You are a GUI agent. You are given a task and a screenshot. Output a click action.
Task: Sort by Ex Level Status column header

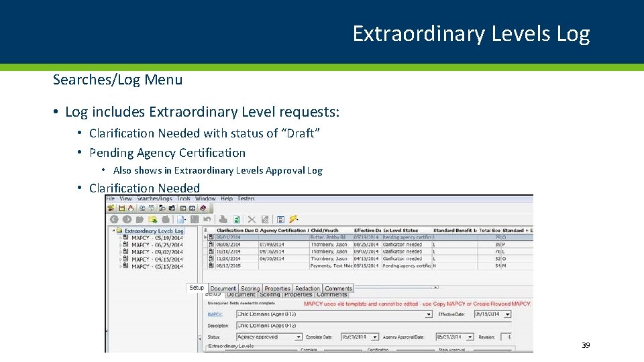pyautogui.click(x=407, y=231)
